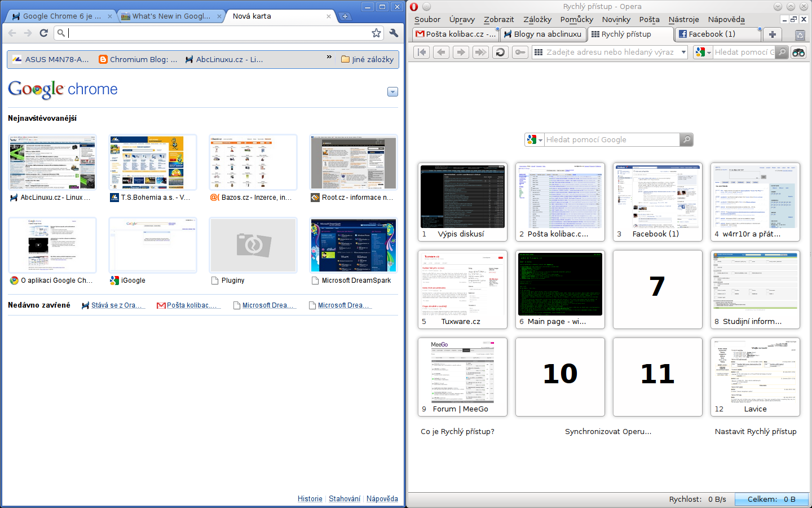
Task: Show hidden bookmarks with the chevron
Action: tap(329, 57)
